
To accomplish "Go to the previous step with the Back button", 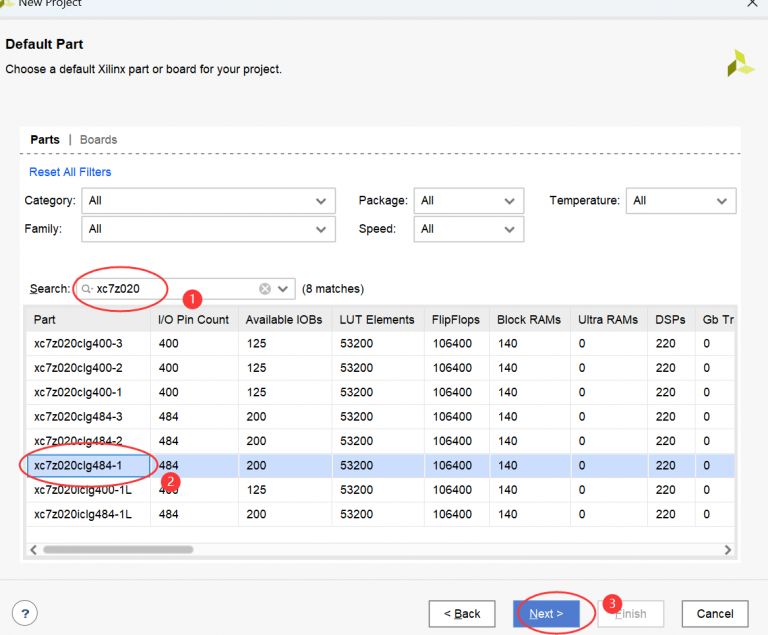I will pyautogui.click(x=461, y=613).
